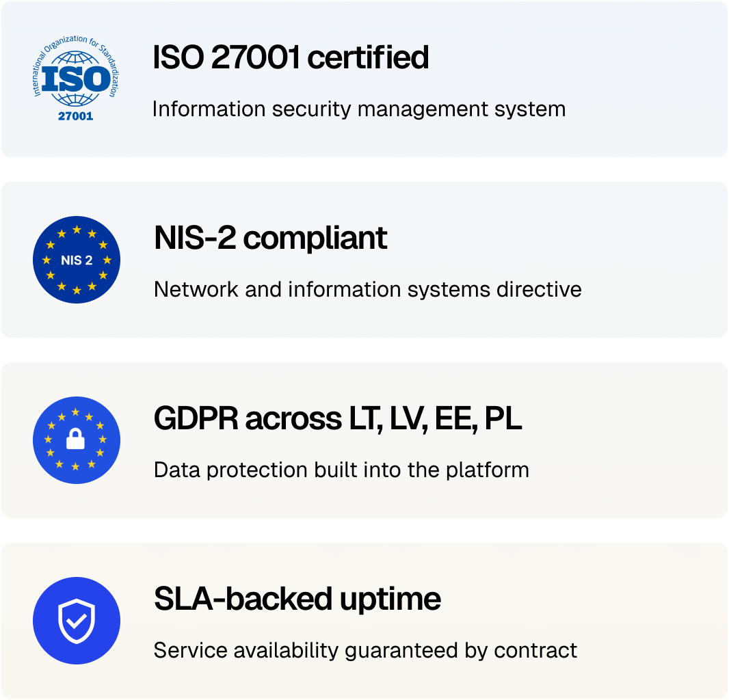729x700 pixels.
Task: Click 'Network and information systems directive' text
Action: tap(368, 289)
